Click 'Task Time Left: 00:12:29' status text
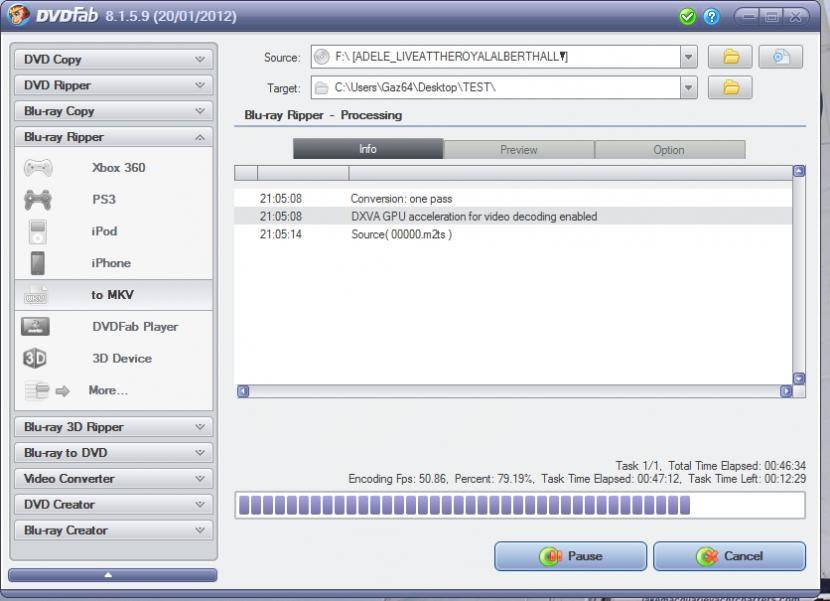This screenshot has height=601, width=830. point(747,479)
